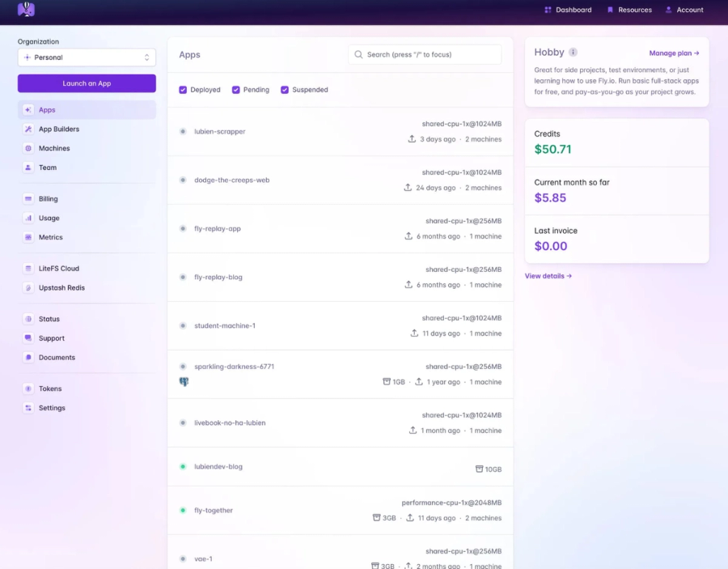Open Account in top navigation
728x569 pixels.
(x=684, y=10)
